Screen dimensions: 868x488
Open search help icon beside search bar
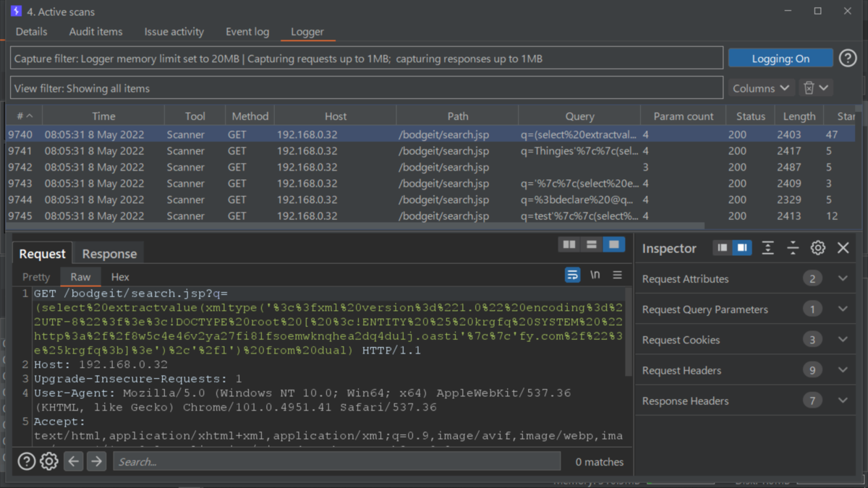pyautogui.click(x=26, y=461)
